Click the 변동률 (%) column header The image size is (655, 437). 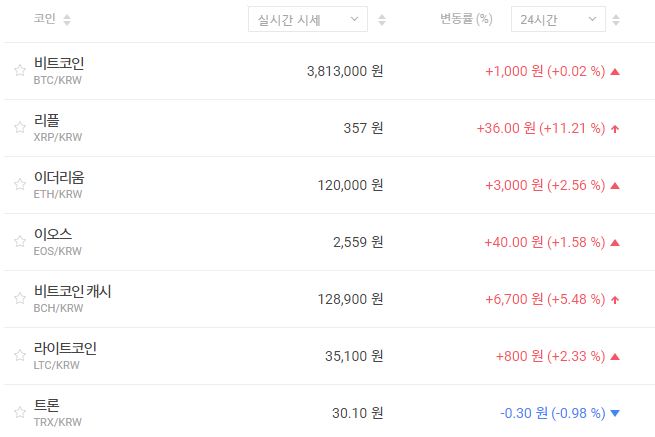[466, 19]
